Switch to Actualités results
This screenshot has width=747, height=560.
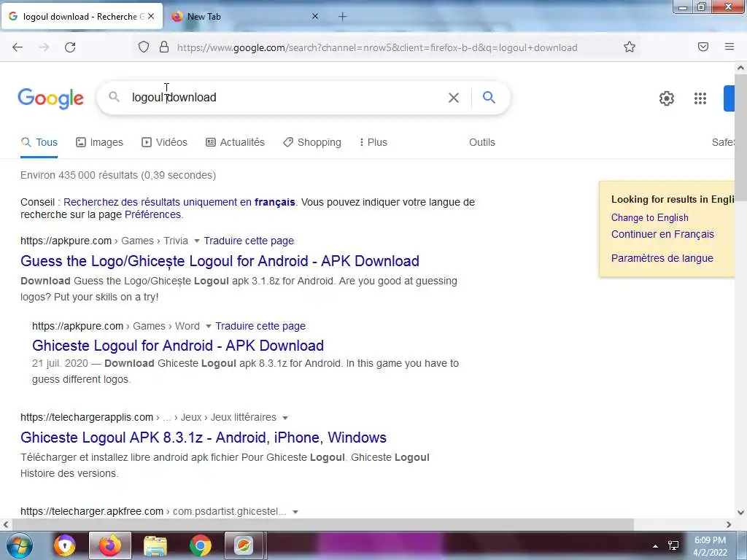click(x=235, y=142)
